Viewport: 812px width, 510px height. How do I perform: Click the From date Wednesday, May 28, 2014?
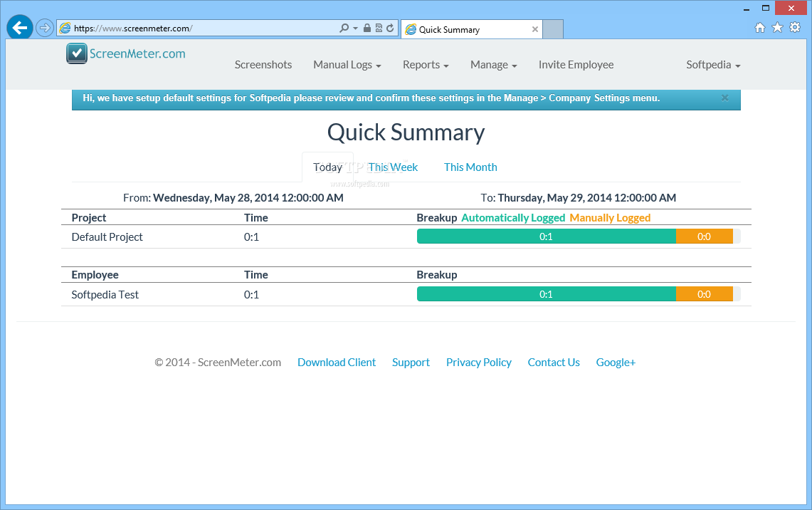point(248,197)
